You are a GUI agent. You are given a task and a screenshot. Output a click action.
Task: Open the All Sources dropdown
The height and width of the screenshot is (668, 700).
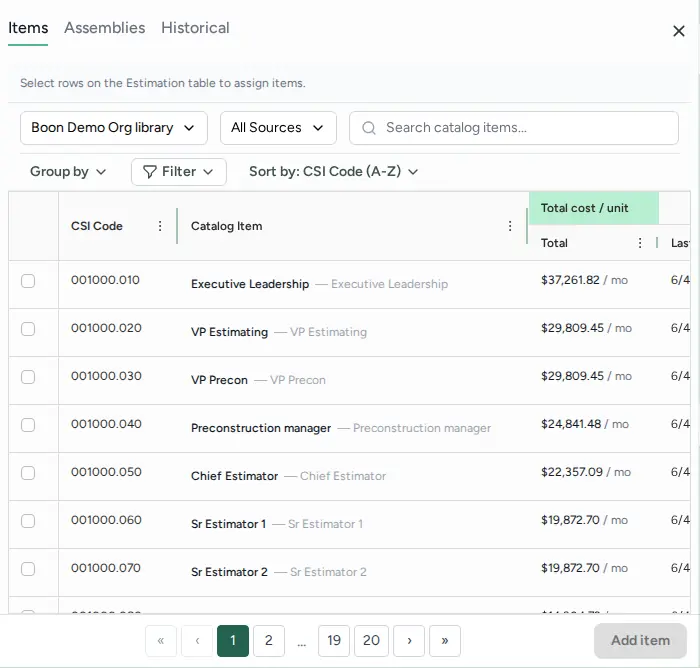(278, 128)
